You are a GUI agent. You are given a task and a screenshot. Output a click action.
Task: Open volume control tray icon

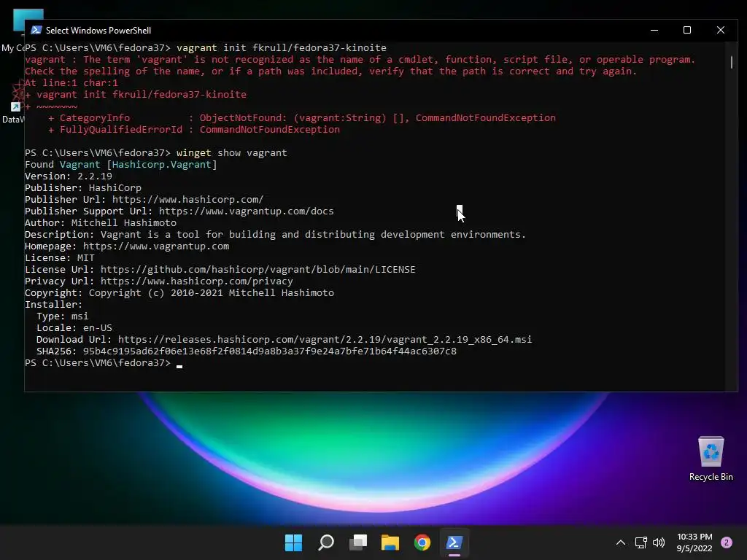click(x=659, y=542)
